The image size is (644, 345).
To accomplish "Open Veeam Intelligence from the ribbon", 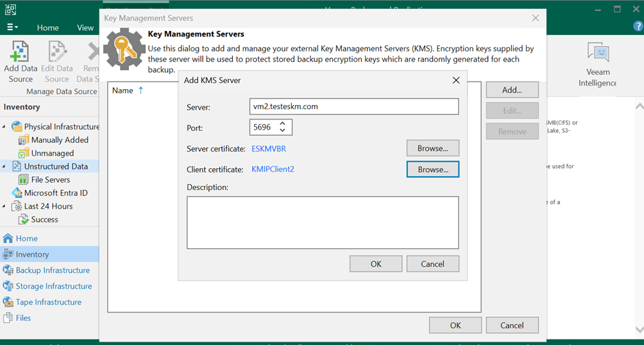I will coord(597,64).
